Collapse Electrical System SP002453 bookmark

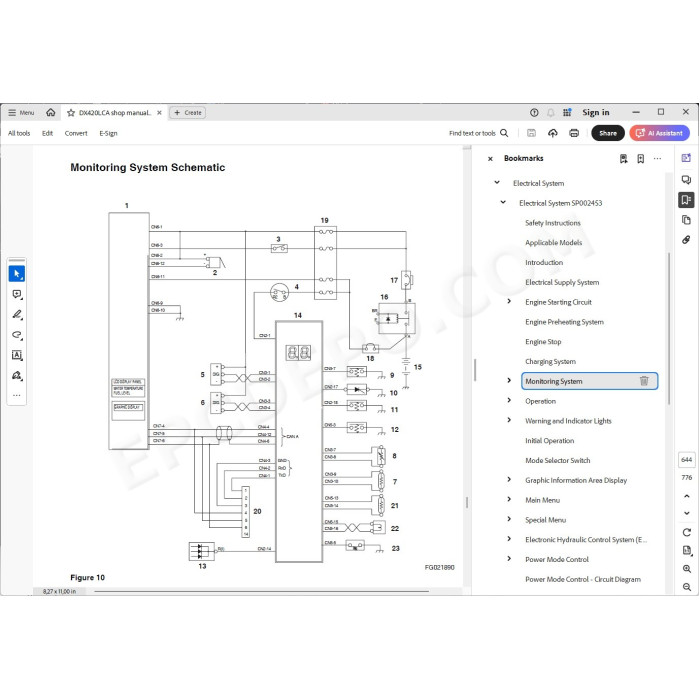click(503, 202)
